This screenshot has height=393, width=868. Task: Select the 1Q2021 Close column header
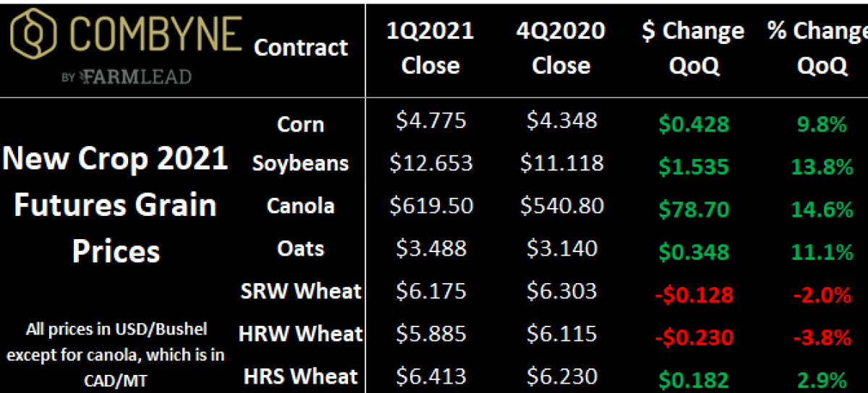click(x=431, y=48)
